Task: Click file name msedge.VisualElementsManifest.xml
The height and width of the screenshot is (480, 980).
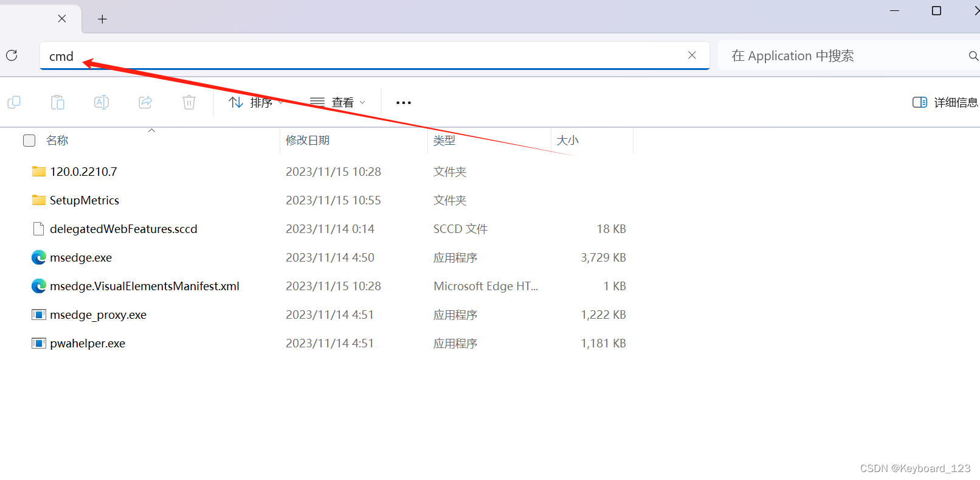Action: 145,286
